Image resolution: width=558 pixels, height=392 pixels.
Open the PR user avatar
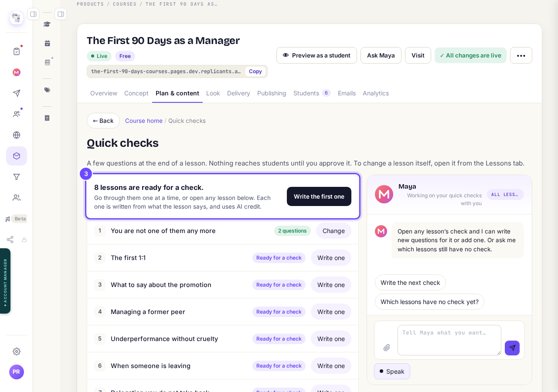point(17,372)
